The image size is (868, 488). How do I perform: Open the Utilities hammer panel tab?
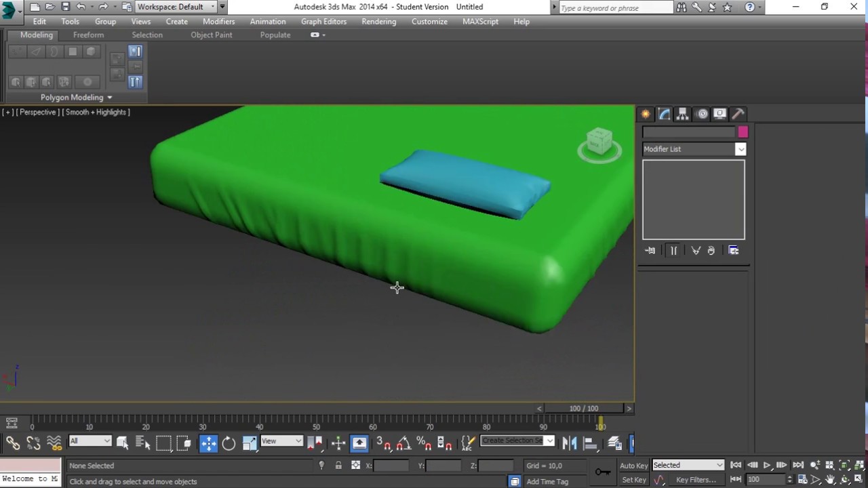[738, 114]
